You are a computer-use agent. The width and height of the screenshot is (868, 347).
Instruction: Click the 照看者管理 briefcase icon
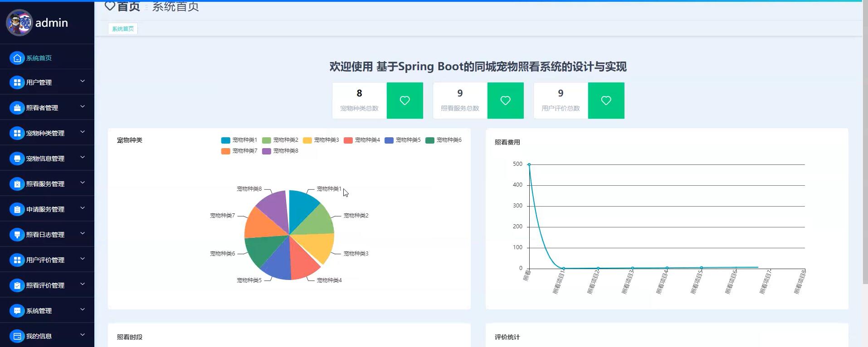point(17,108)
